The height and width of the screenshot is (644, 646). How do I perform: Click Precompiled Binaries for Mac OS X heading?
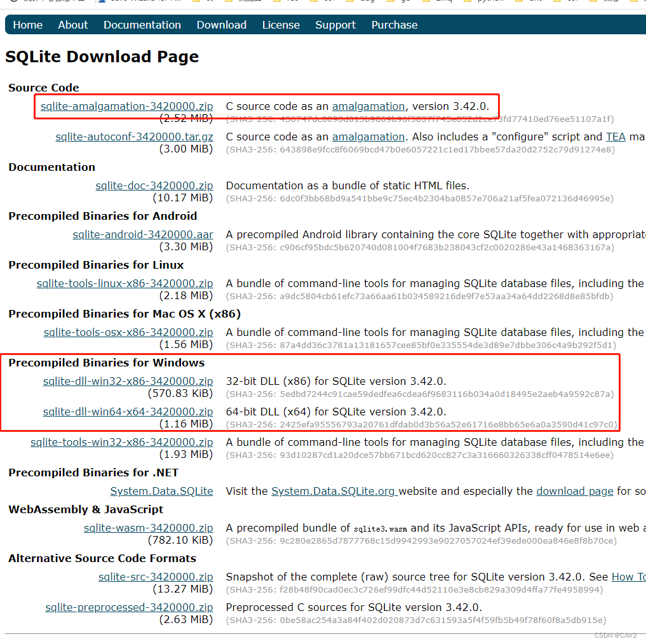tap(124, 314)
